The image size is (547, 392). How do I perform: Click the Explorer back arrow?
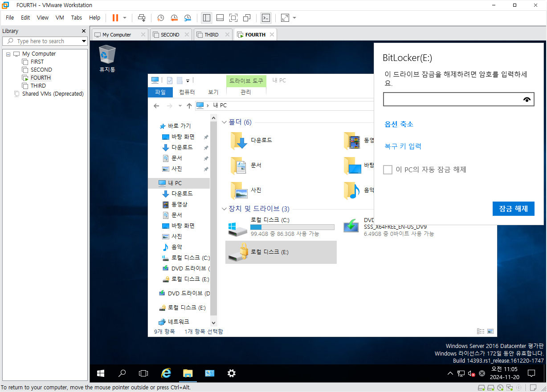point(156,105)
